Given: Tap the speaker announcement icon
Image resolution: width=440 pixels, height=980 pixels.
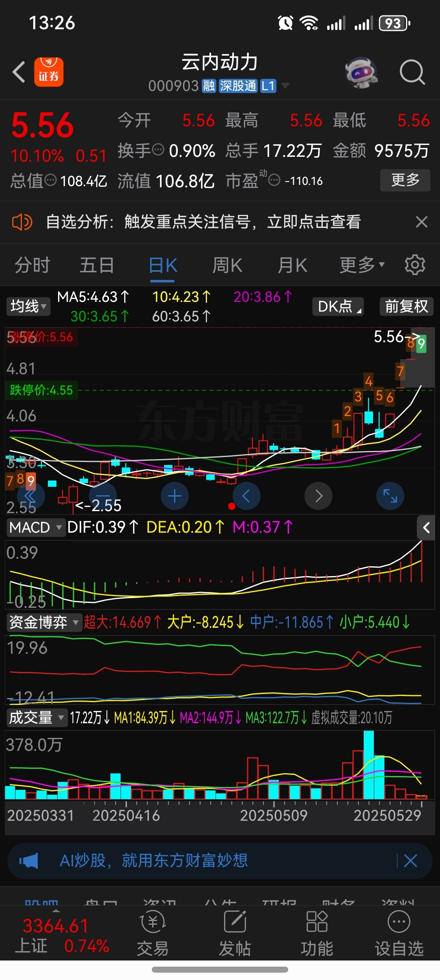Looking at the screenshot, I should click(x=22, y=222).
